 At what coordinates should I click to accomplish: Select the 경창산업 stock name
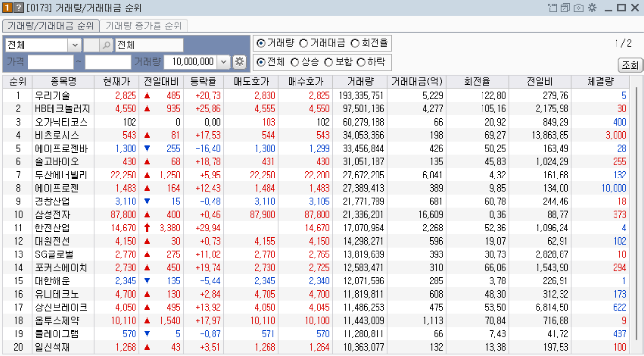coord(53,202)
